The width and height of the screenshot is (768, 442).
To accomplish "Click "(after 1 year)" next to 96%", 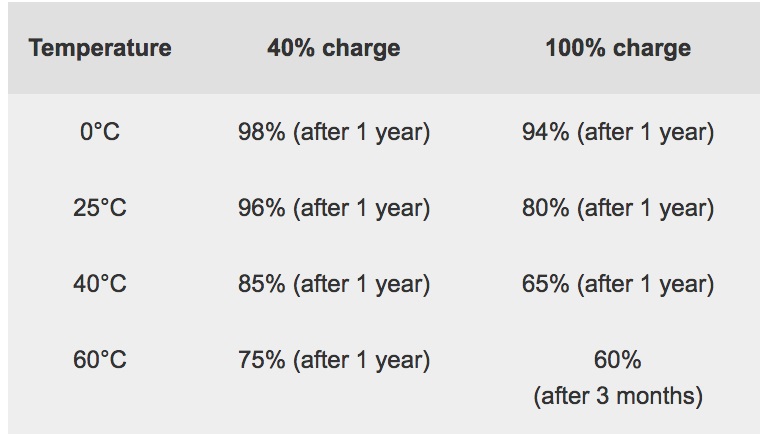I will pyautogui.click(x=361, y=208).
